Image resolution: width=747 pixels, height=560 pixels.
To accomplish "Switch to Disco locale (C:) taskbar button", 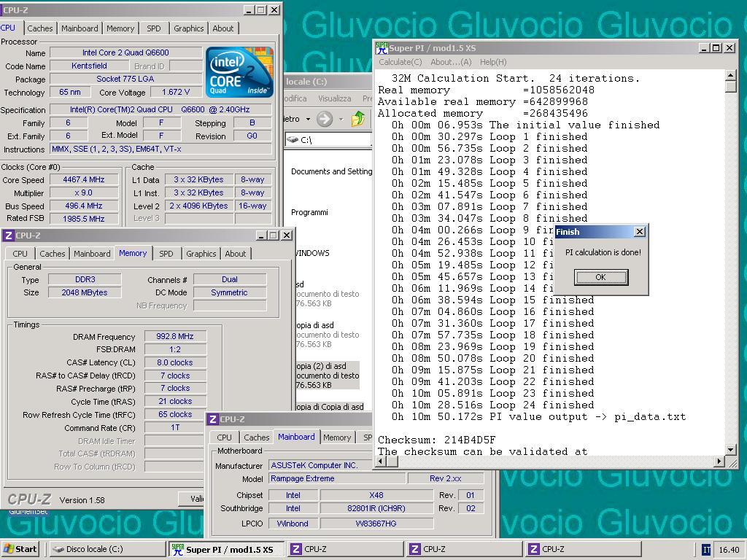I will [107, 549].
